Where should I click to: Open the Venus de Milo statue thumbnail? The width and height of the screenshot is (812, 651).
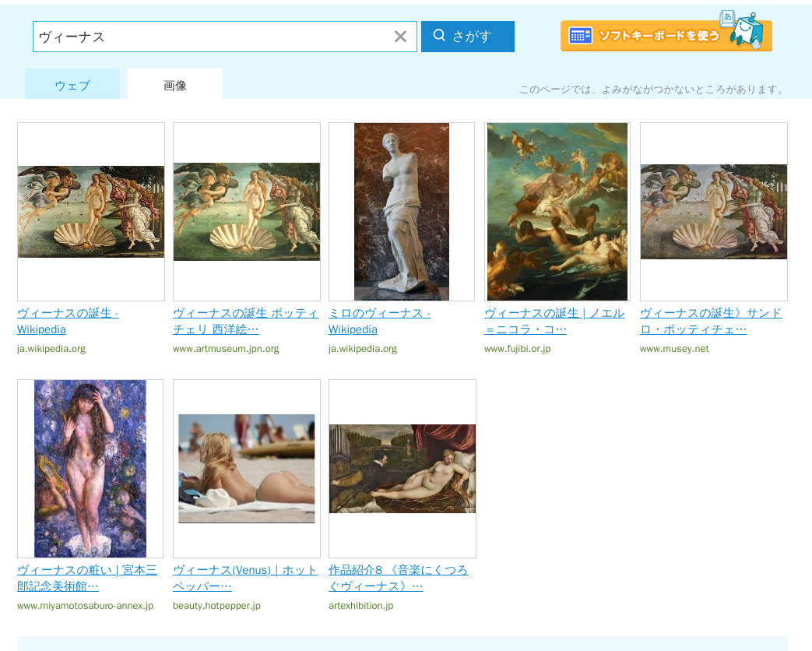[x=402, y=211]
